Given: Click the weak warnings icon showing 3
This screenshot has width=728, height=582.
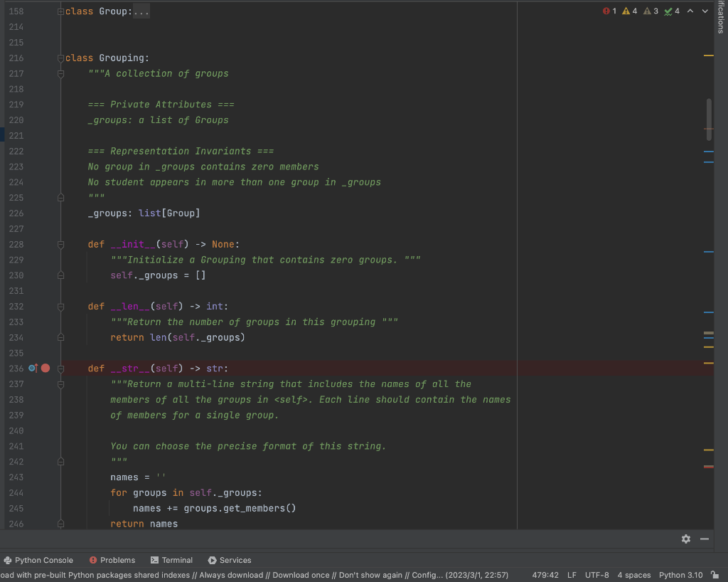Looking at the screenshot, I should tap(646, 11).
